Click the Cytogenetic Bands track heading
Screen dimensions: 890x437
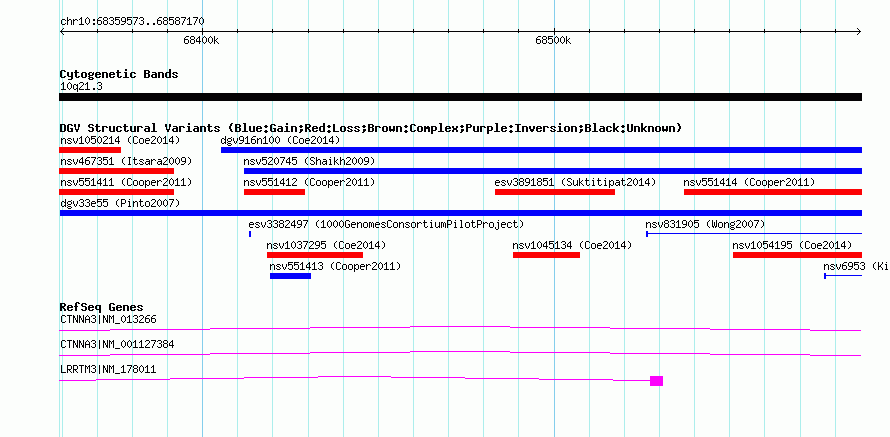tap(119, 74)
